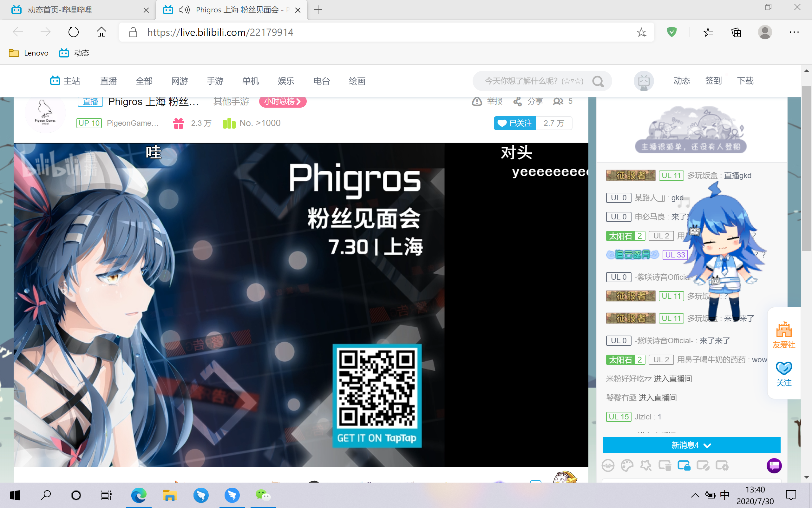Open File Explorer from taskbar

[x=169, y=495]
